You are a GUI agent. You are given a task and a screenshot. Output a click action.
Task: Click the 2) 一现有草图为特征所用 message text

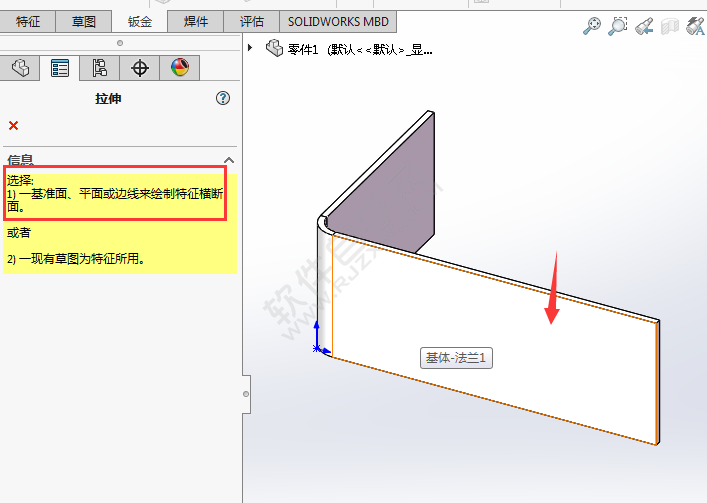pyautogui.click(x=76, y=259)
